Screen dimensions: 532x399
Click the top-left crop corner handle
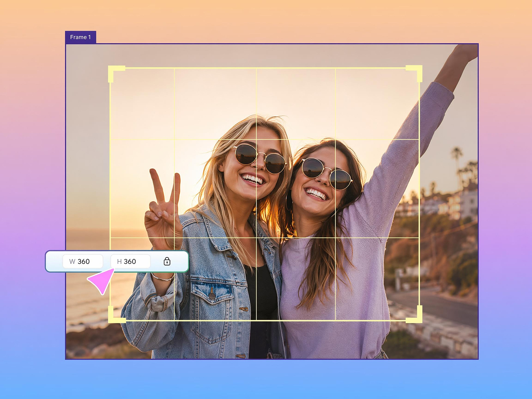(116, 73)
